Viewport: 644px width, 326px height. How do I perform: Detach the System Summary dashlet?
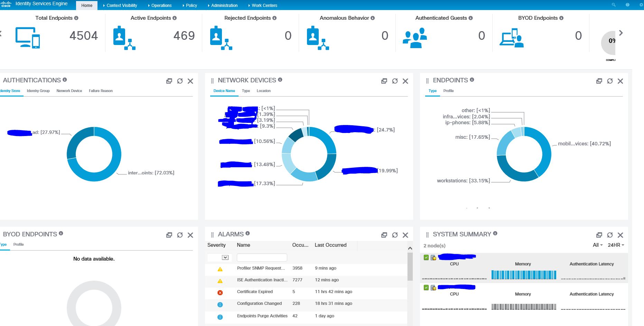[599, 235]
